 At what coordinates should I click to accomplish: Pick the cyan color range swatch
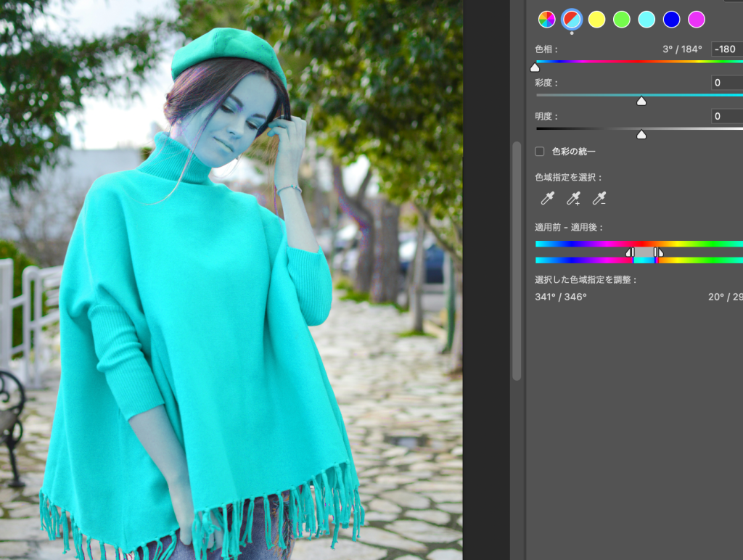coord(646,20)
